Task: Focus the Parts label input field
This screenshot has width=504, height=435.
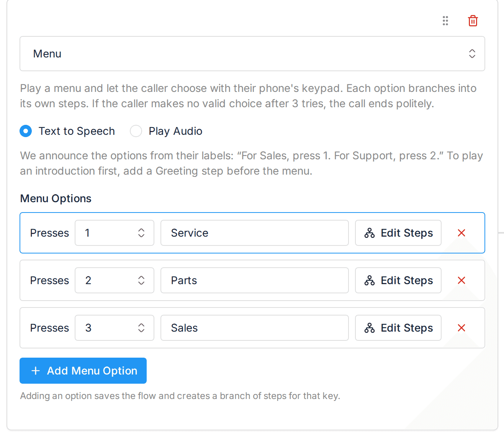Action: click(255, 280)
